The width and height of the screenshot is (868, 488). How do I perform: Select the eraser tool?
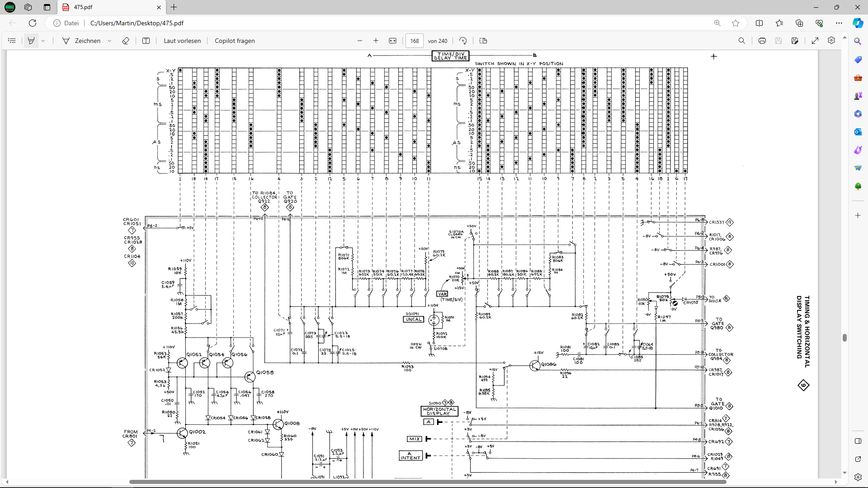tap(126, 41)
